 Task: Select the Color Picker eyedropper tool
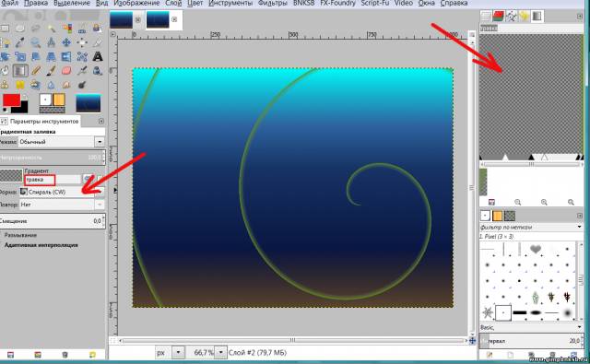[20, 42]
